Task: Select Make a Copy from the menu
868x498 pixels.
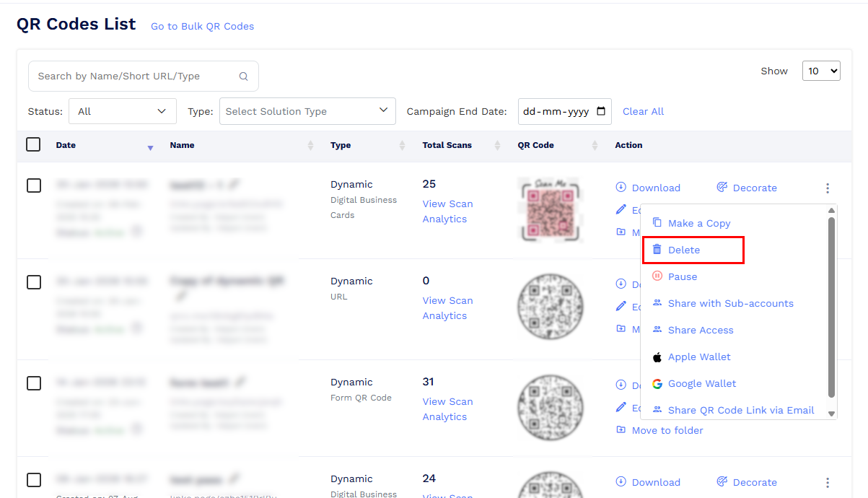Action: pyautogui.click(x=699, y=223)
